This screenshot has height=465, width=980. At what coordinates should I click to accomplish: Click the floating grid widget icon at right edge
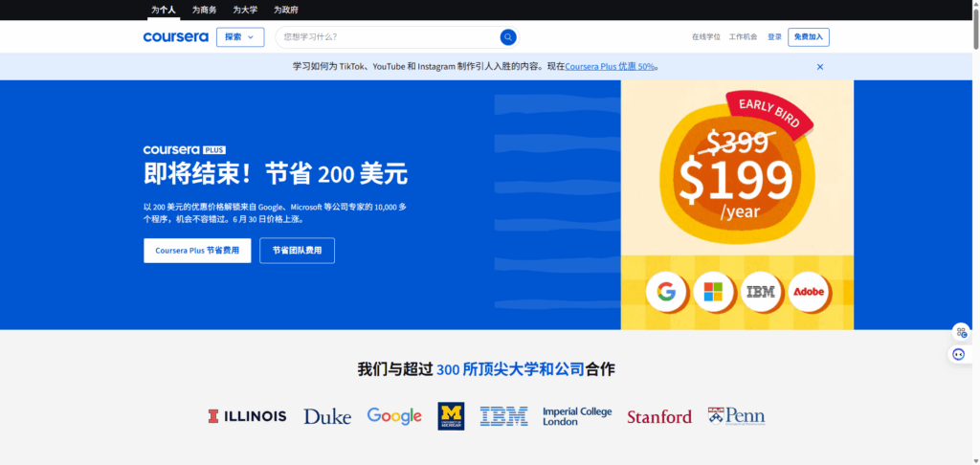pyautogui.click(x=961, y=332)
